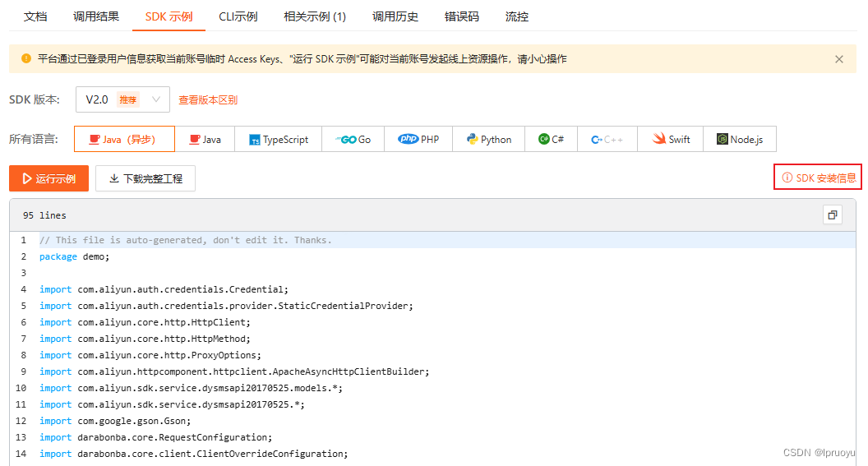
Task: Open the 流控 tab
Action: [517, 16]
